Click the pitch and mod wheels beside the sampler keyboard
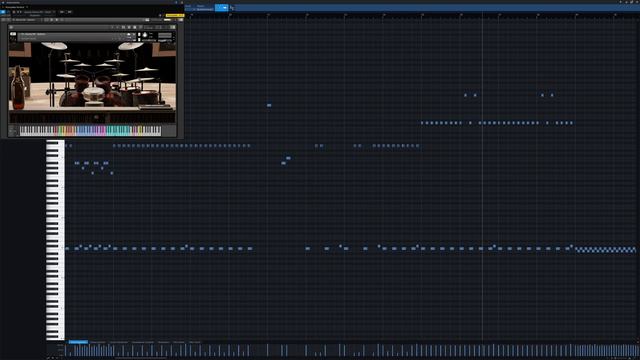Image resolution: width=640 pixels, height=360 pixels. [13, 131]
